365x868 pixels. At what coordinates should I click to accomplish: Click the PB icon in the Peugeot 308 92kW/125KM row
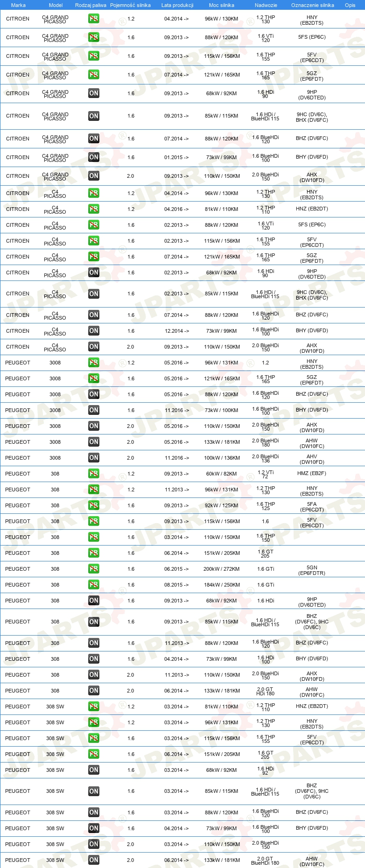94,505
